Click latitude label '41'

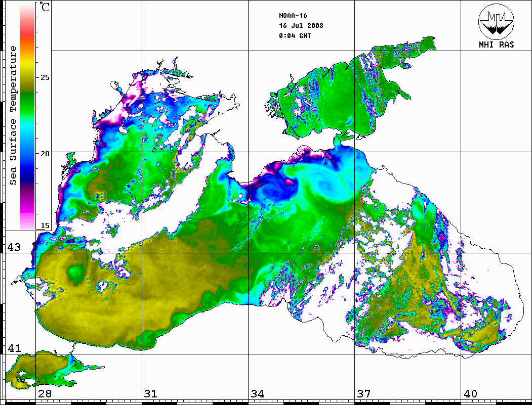tap(14, 348)
